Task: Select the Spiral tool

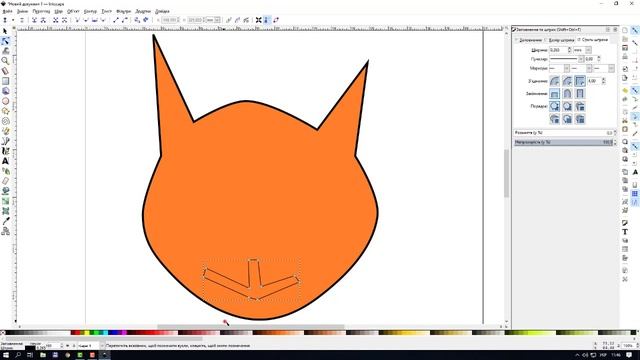Action: pyautogui.click(x=5, y=121)
